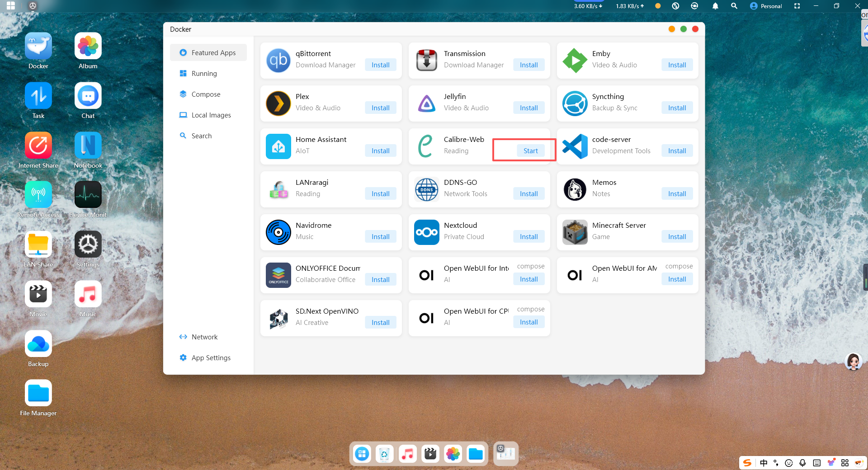The height and width of the screenshot is (470, 868).
Task: Go to Local Images
Action: pyautogui.click(x=208, y=115)
